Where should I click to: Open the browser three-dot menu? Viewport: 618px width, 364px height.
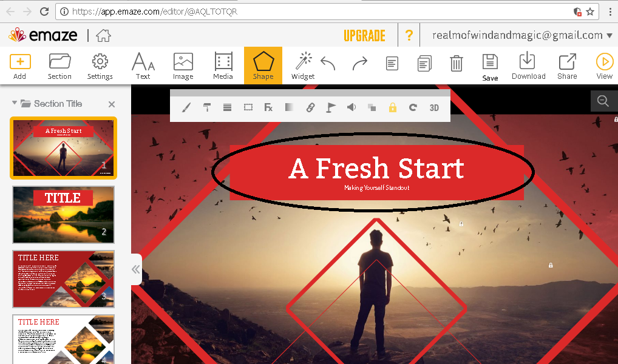pos(610,12)
